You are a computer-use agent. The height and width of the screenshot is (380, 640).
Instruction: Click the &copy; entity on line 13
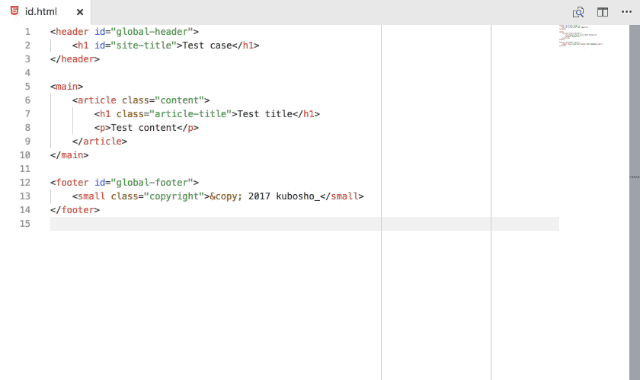pyautogui.click(x=226, y=196)
